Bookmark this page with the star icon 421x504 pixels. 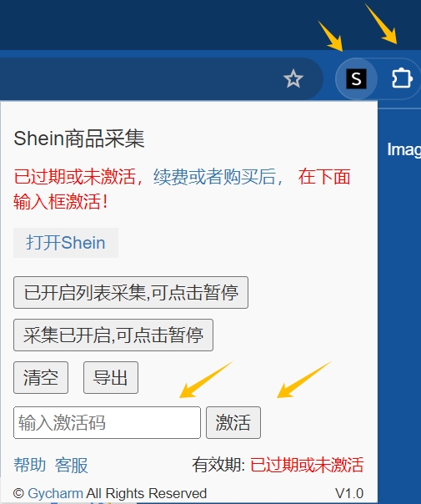(x=293, y=79)
